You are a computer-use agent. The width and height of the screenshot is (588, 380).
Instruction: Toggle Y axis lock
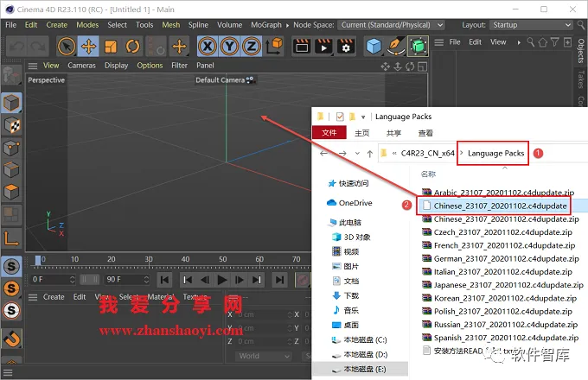click(229, 47)
